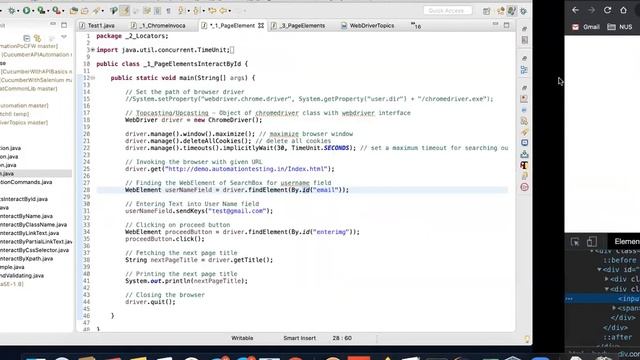Image resolution: width=640 pixels, height=360 pixels.
Task: Click 'Writable' in status bar
Action: (x=242, y=338)
